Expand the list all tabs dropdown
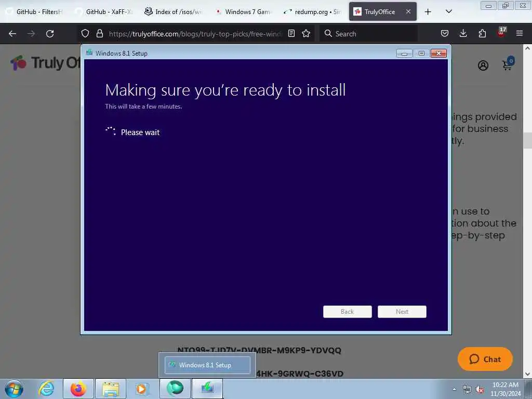The image size is (532, 399). click(x=448, y=11)
